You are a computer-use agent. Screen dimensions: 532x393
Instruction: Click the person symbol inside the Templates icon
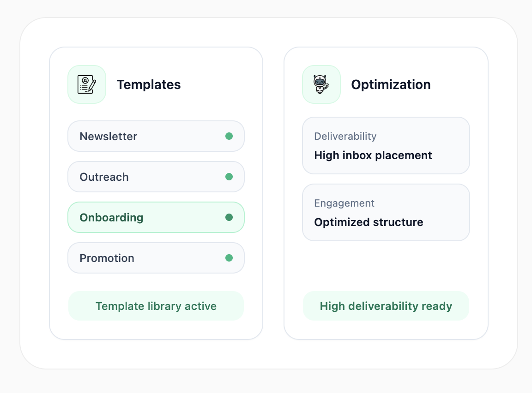(x=85, y=81)
